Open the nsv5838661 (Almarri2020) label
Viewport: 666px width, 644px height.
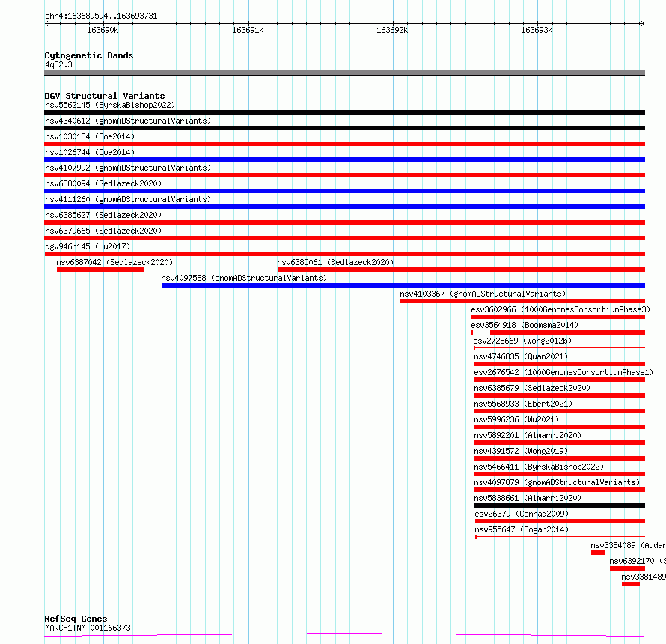click(x=528, y=498)
